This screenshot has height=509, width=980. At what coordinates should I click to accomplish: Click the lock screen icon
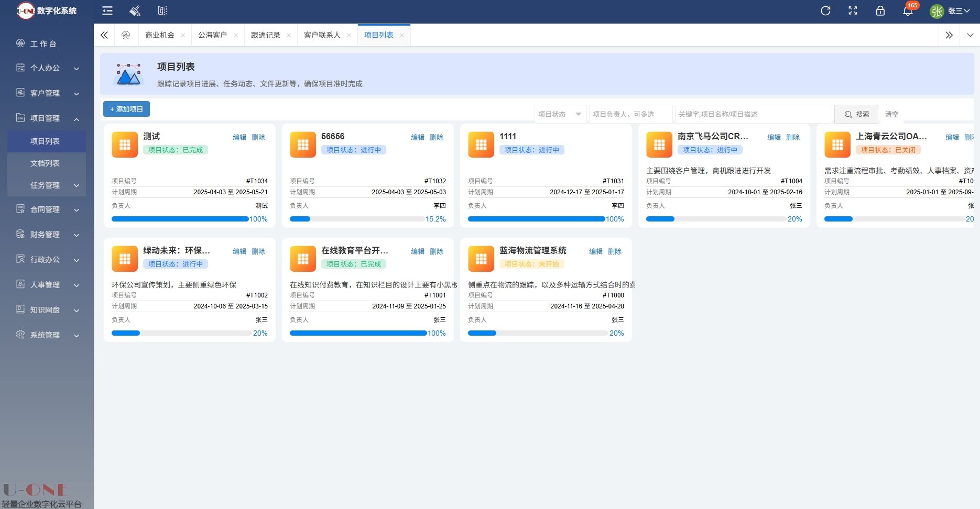click(880, 11)
